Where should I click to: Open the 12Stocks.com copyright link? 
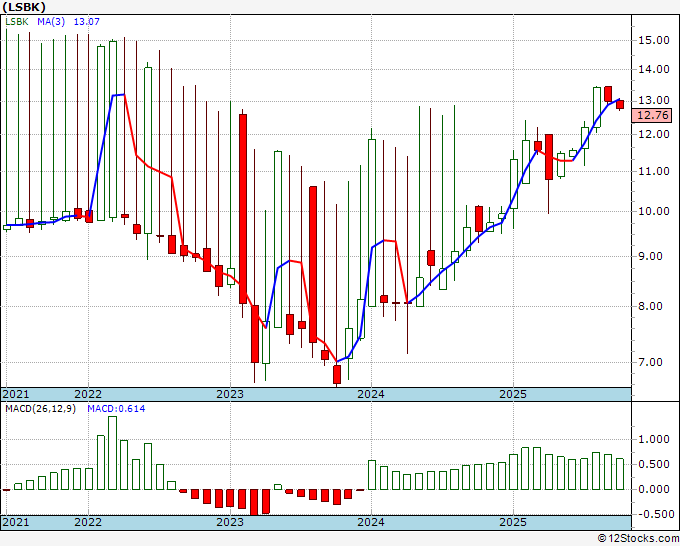click(x=638, y=539)
